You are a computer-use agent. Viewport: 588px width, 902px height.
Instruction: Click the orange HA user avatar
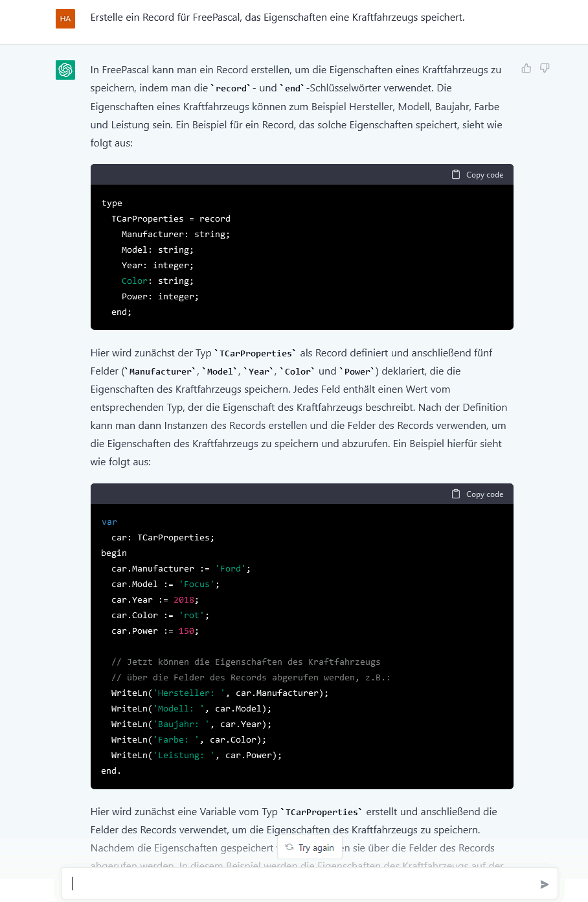click(65, 19)
